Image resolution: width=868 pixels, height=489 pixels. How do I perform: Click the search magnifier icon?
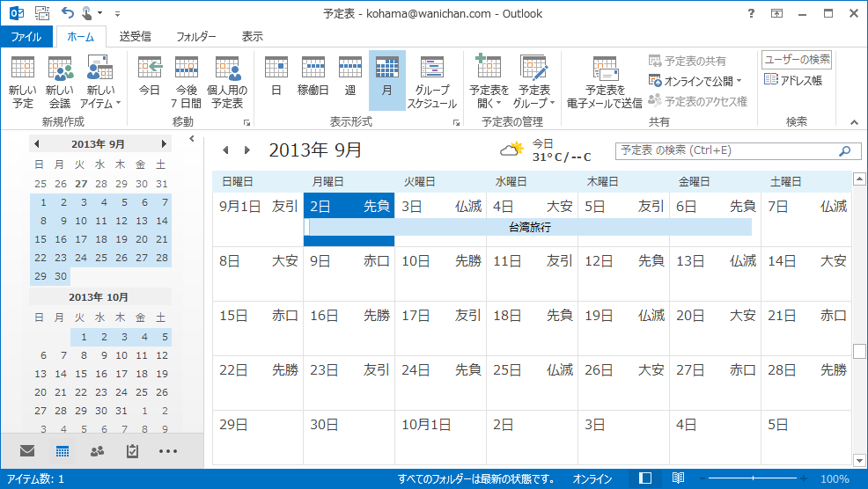click(x=845, y=150)
